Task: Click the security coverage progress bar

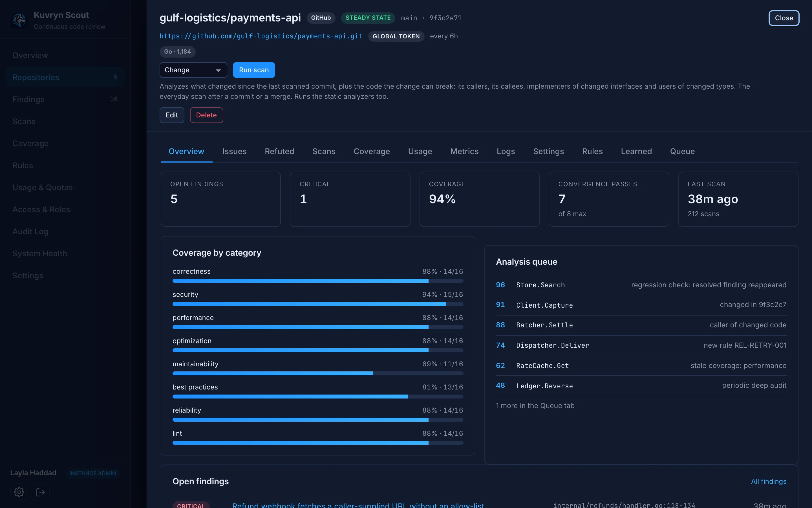Action: 318,304
